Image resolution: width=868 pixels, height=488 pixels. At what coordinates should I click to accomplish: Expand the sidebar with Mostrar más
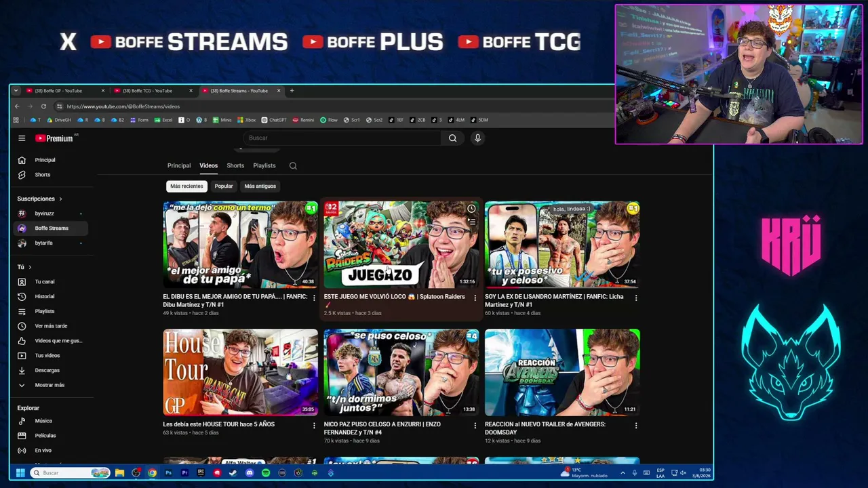(x=51, y=385)
